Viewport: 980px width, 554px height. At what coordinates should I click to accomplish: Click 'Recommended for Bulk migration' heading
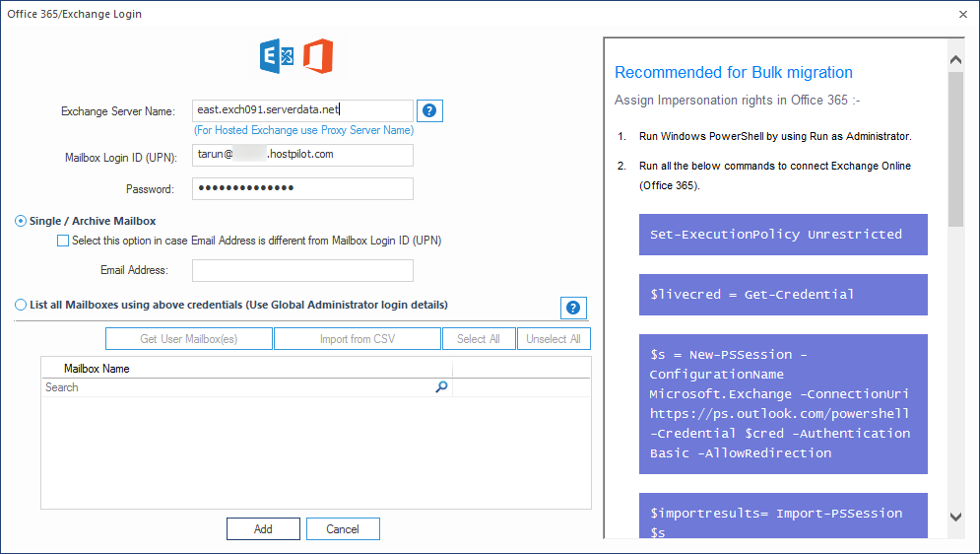(x=734, y=73)
